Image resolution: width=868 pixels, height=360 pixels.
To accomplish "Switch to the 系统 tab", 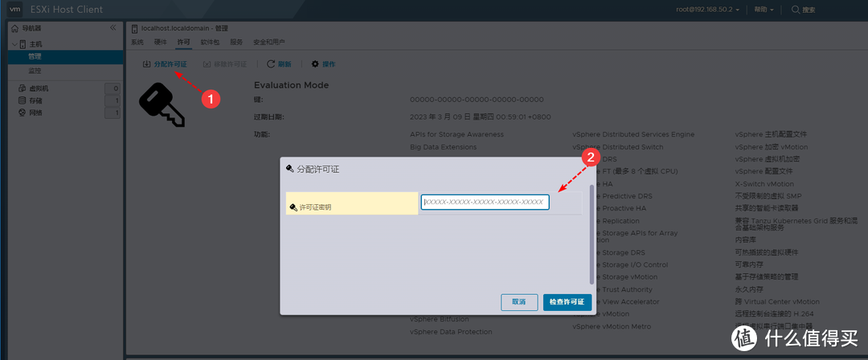I will tap(137, 42).
